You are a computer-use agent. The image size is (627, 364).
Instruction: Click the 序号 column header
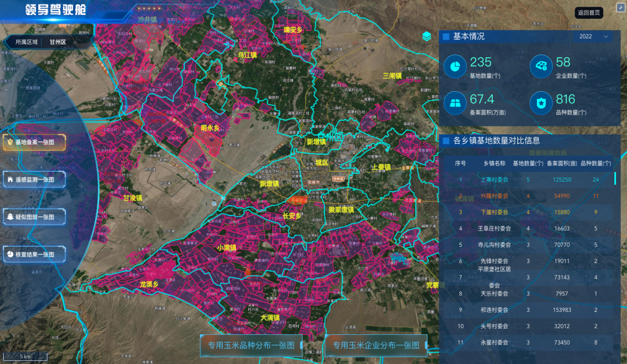coord(460,163)
